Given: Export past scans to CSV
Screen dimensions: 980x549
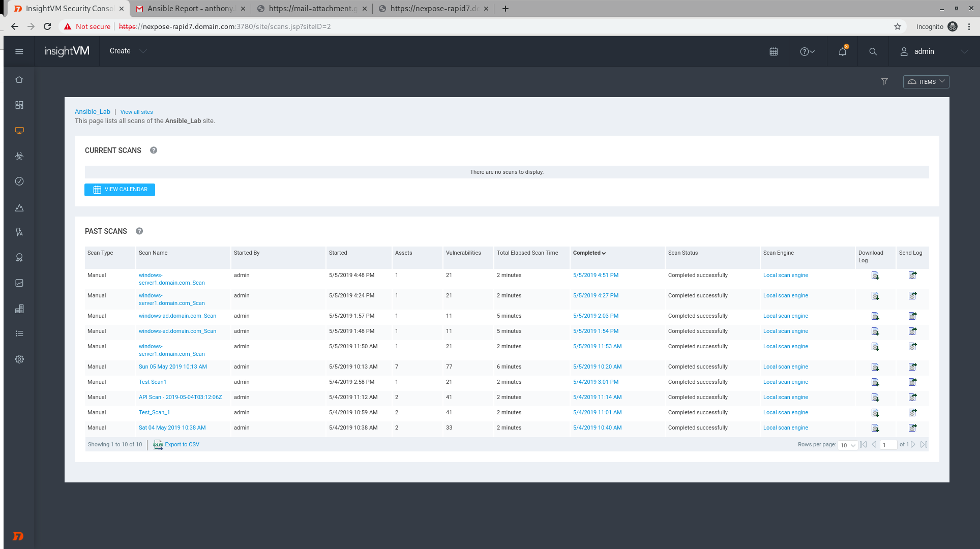Looking at the screenshot, I should pos(176,445).
